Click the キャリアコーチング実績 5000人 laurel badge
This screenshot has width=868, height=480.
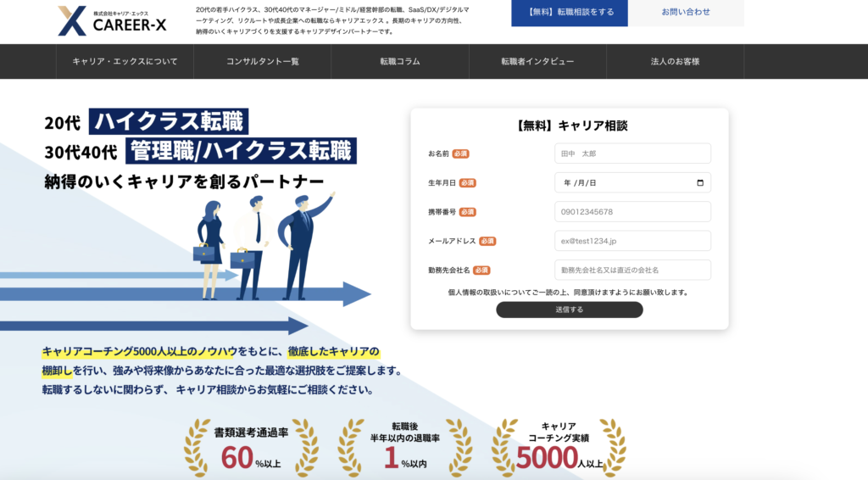[559, 447]
